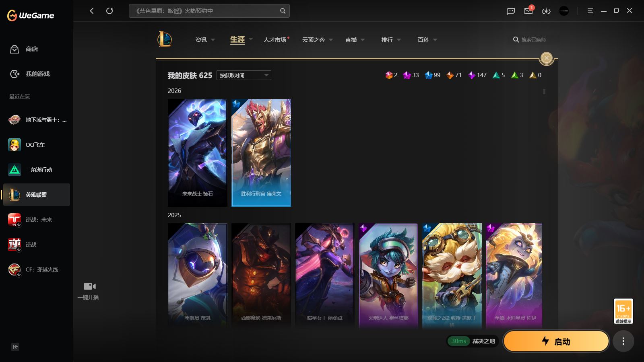This screenshot has width=644, height=362.
Task: Filter by the green gem showing 3
Action: click(517, 75)
